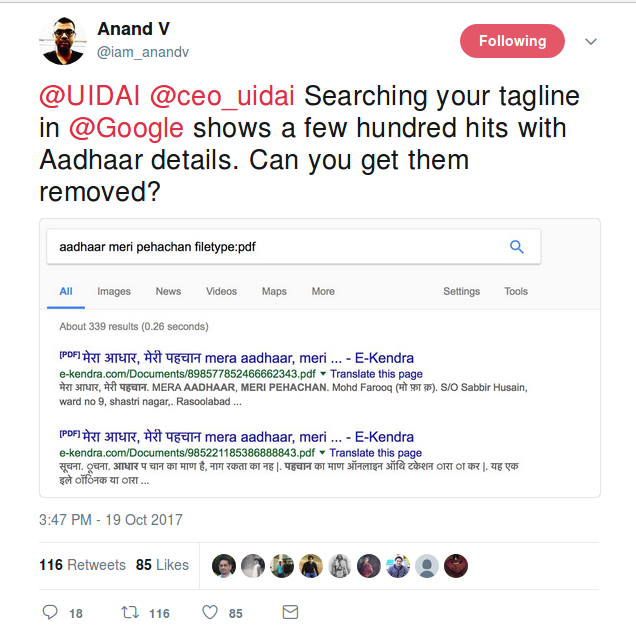Click the heart like icon
The height and width of the screenshot is (644, 636).
(x=210, y=612)
